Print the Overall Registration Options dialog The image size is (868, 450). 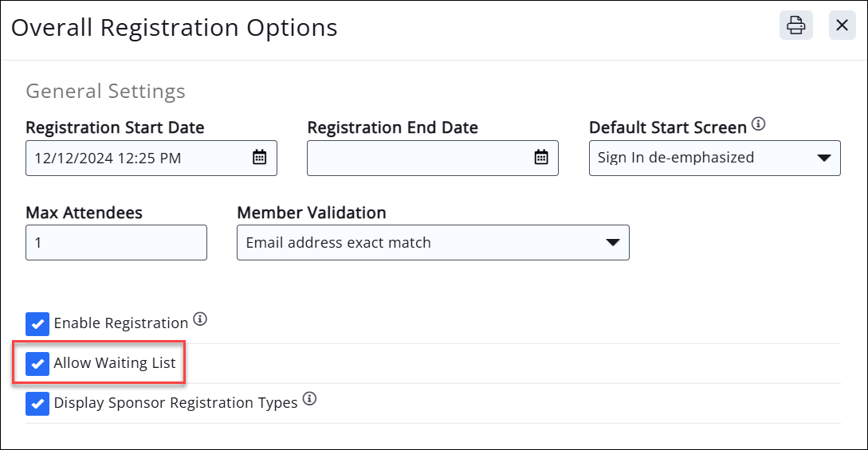click(x=795, y=25)
